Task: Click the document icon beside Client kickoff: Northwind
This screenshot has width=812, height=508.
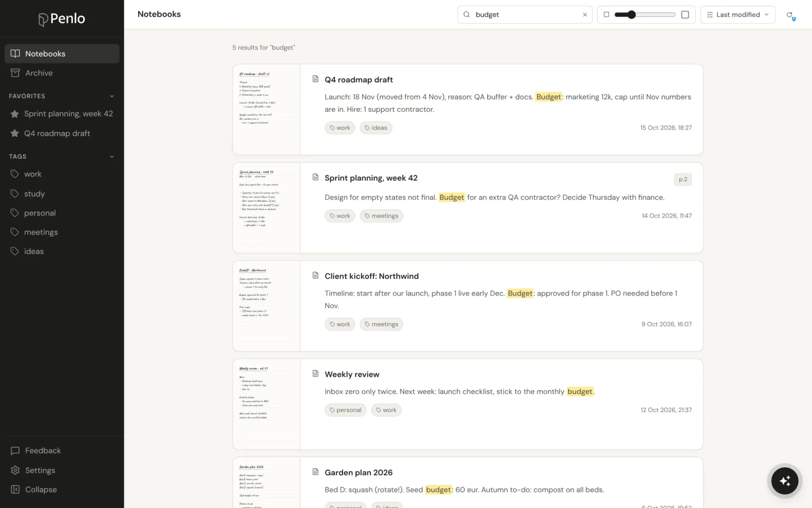Action: tap(315, 276)
